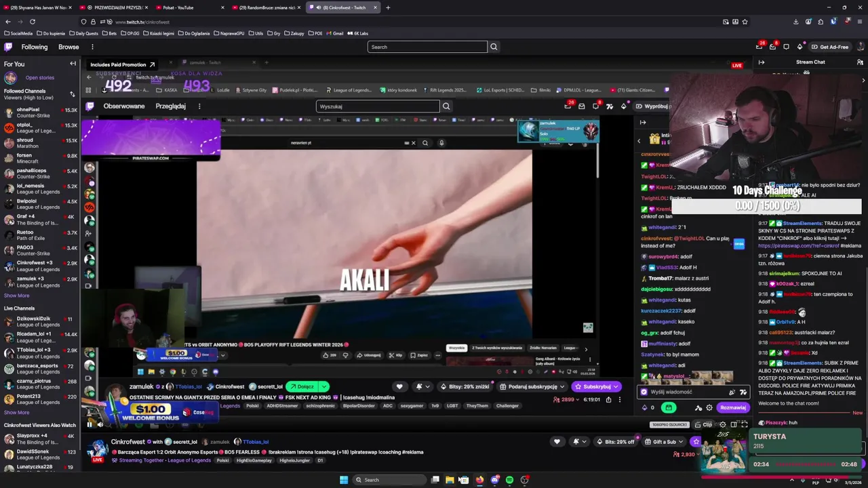
Task: Click the Get Ad-Free button
Action: coord(829,47)
